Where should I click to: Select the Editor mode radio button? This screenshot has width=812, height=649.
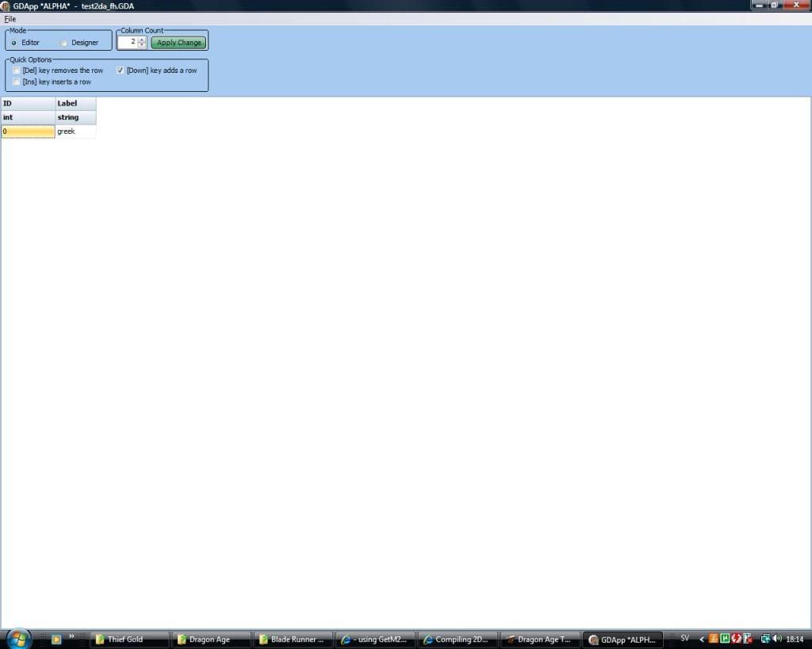14,43
